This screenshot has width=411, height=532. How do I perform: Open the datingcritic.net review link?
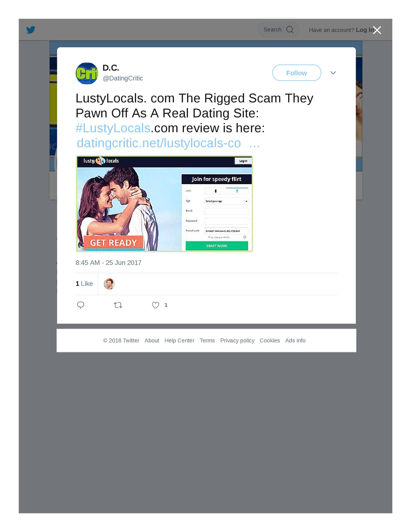pyautogui.click(x=168, y=143)
